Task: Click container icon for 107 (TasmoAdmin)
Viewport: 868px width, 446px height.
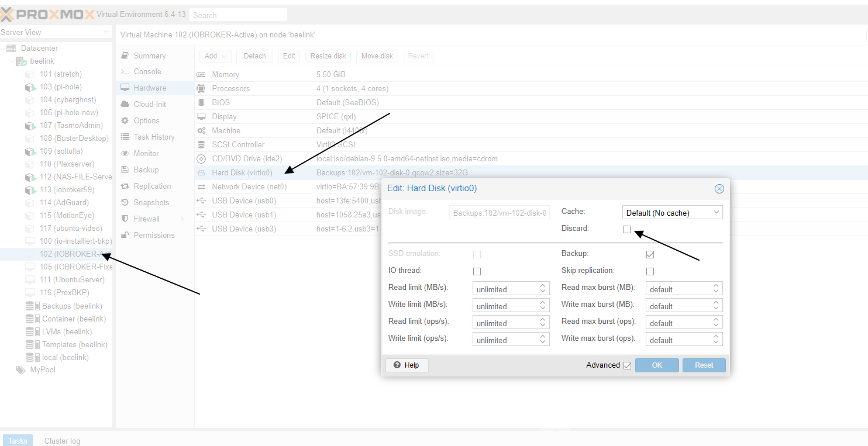Action: [x=30, y=126]
